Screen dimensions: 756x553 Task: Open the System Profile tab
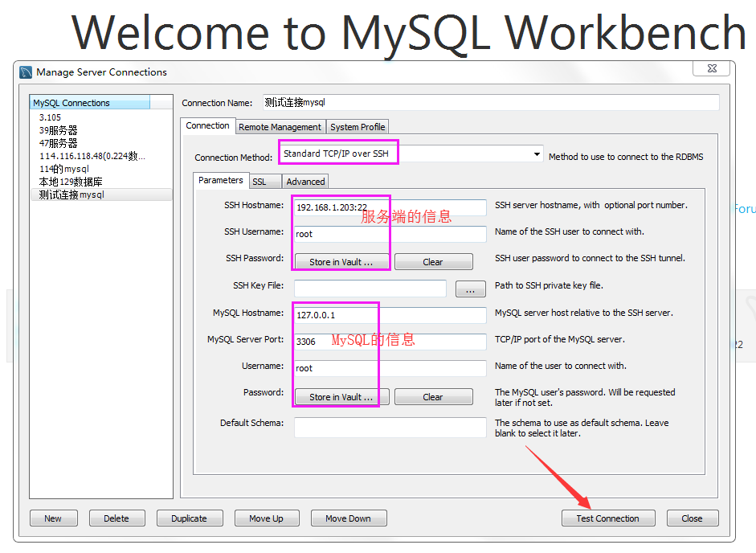pyautogui.click(x=358, y=127)
